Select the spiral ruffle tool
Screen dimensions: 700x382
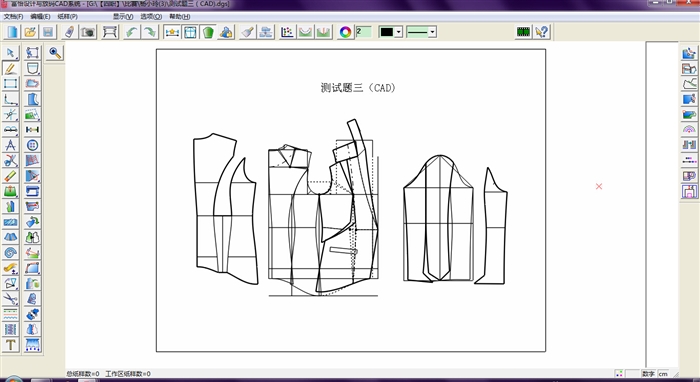pyautogui.click(x=11, y=253)
